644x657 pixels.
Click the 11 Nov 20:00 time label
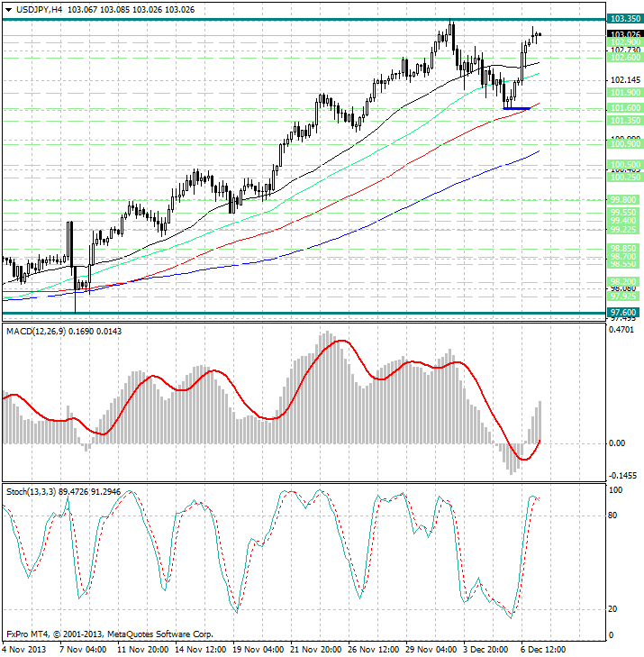click(x=142, y=650)
